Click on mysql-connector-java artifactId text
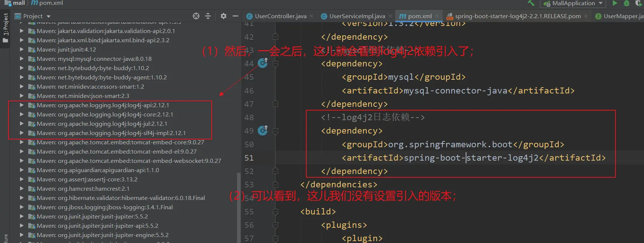Image resolution: width=644 pixels, height=243 pixels. pos(455,91)
